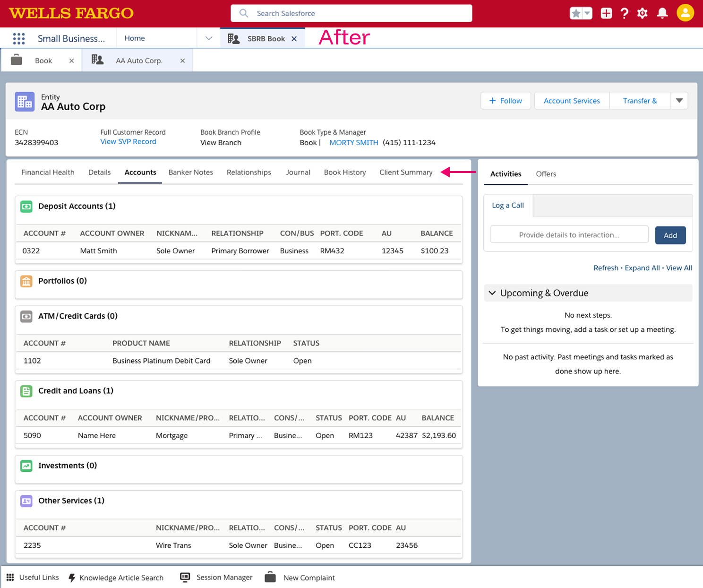703x588 pixels.
Task: Open the View SVP Record link
Action: [128, 141]
